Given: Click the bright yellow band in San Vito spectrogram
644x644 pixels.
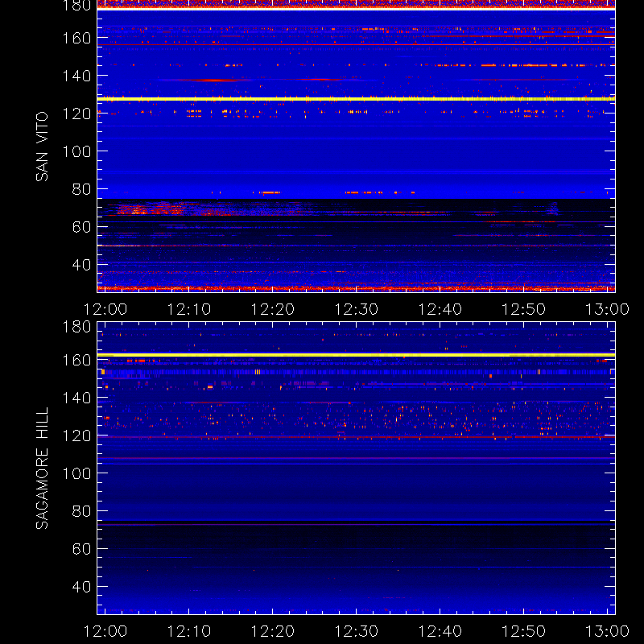Looking at the screenshot, I should click(x=356, y=99).
